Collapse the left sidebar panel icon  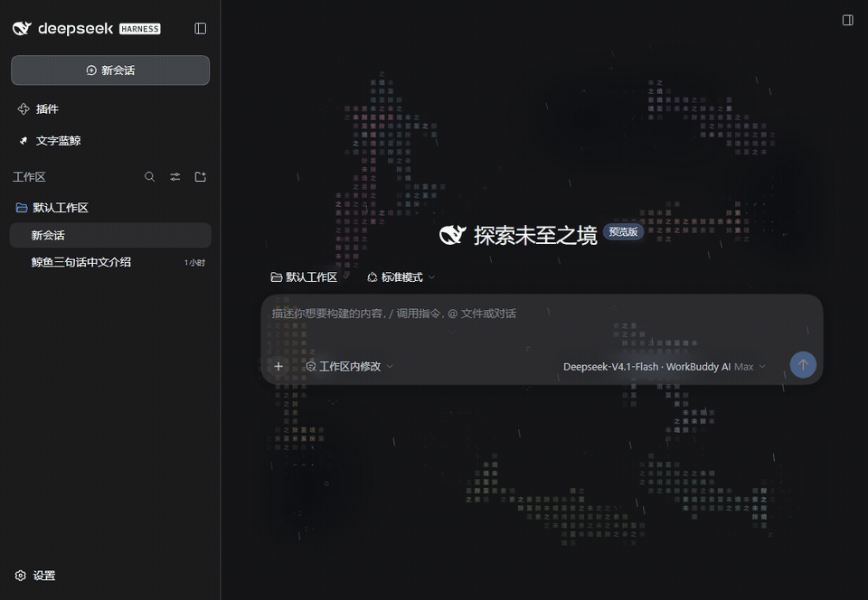coord(201,28)
